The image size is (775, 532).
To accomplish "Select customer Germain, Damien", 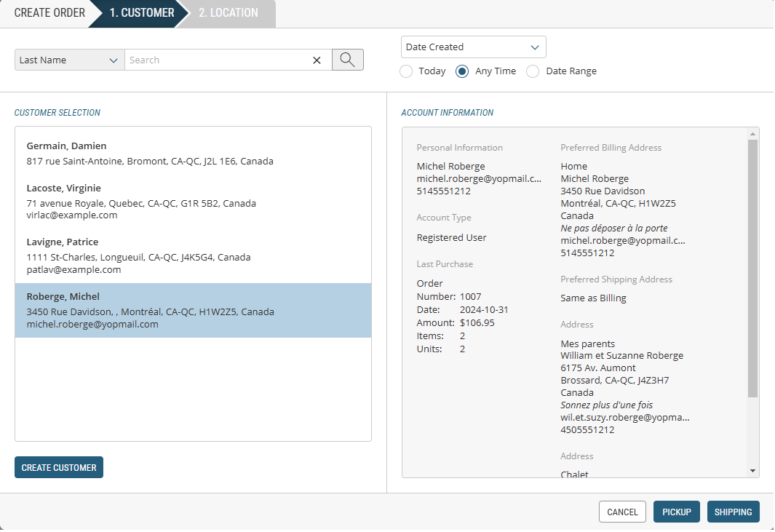I will pyautogui.click(x=193, y=154).
